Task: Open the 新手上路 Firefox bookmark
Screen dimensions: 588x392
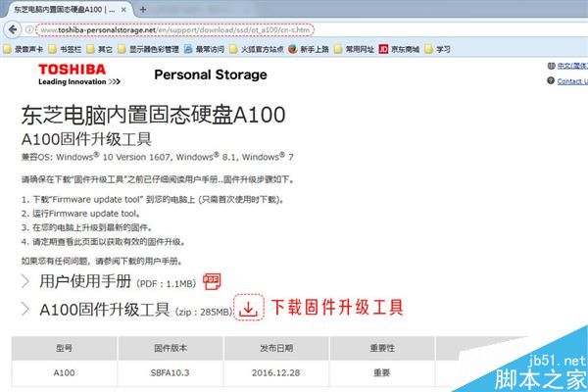Action: point(309,49)
